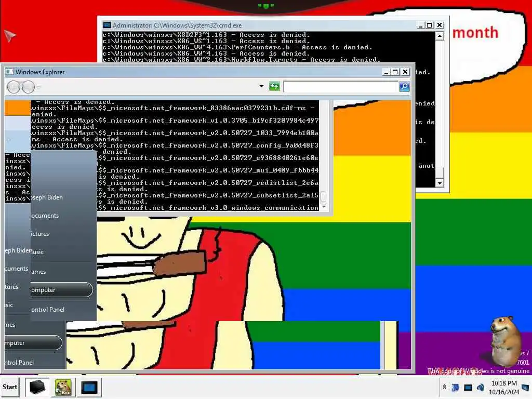
Task: Click the cmd.exe title bar icon
Action: (x=107, y=25)
